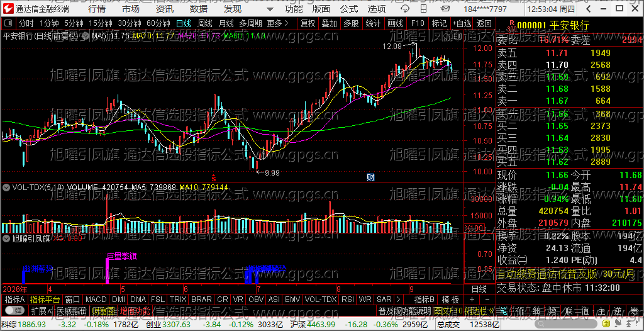This screenshot has width=644, height=331.
Task: Click the R 300 badge beside stock code
Action: coord(511,26)
